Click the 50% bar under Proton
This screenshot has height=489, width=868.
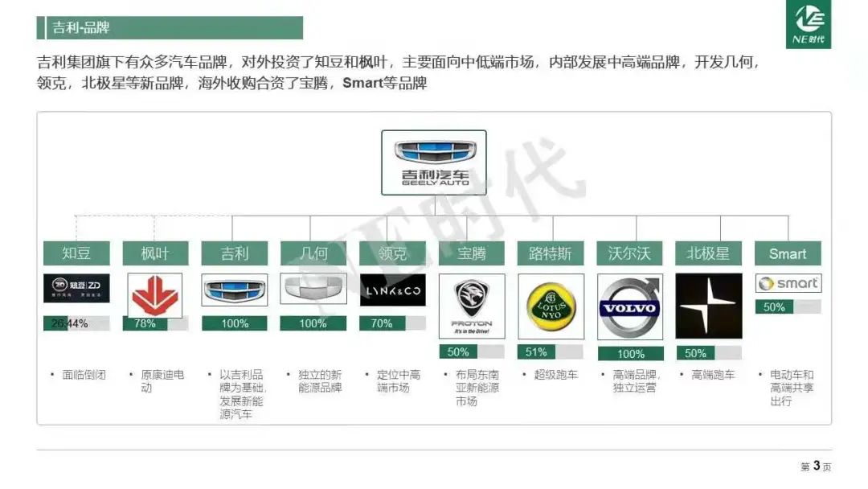pyautogui.click(x=472, y=351)
